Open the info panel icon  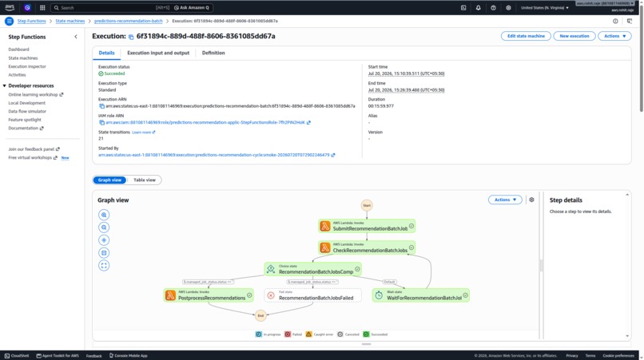point(615,21)
